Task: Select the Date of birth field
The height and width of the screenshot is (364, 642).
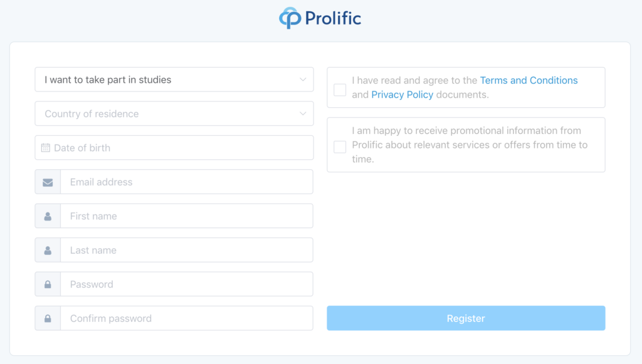Action: [174, 148]
